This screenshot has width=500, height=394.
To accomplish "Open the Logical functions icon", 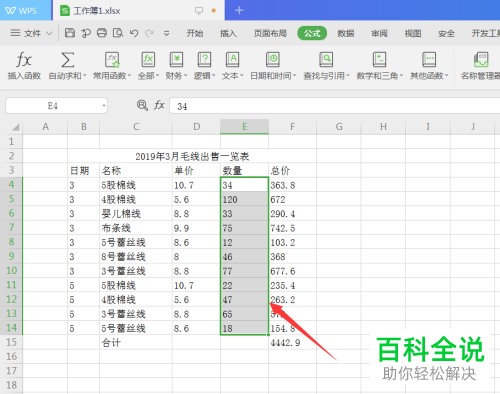I will pos(204,60).
